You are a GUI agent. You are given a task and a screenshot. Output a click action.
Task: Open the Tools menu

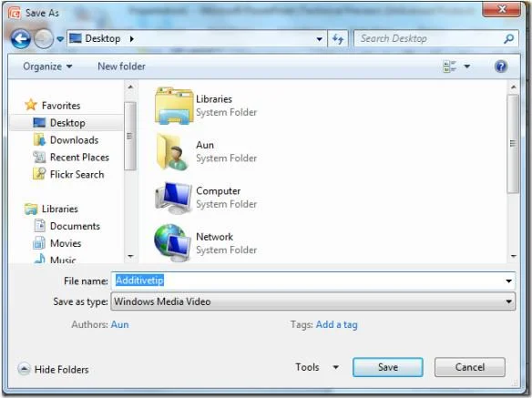(317, 367)
